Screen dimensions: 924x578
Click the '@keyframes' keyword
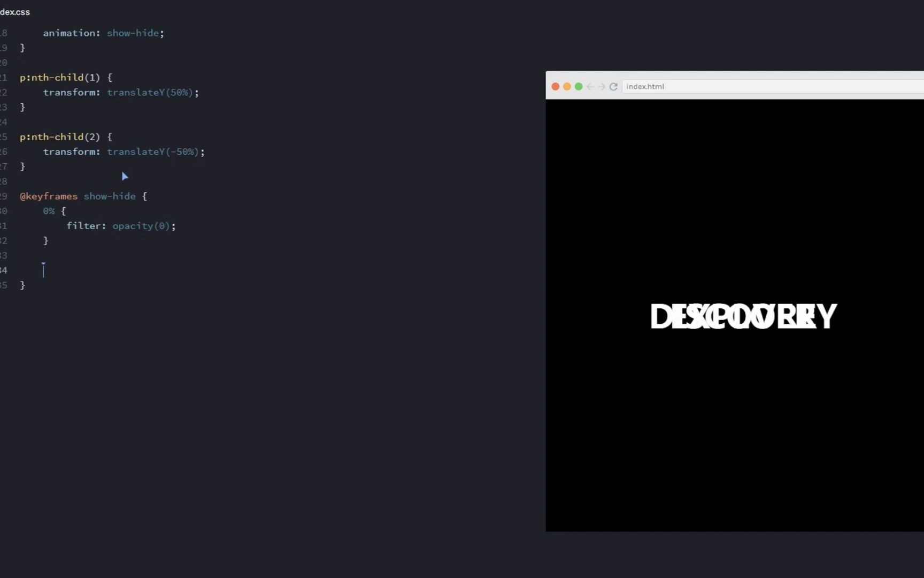point(49,196)
